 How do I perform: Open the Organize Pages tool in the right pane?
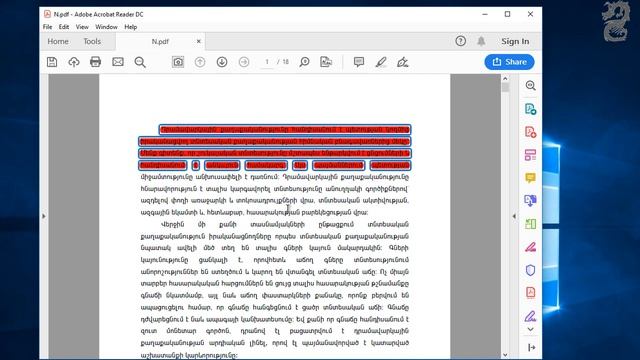click(x=531, y=224)
